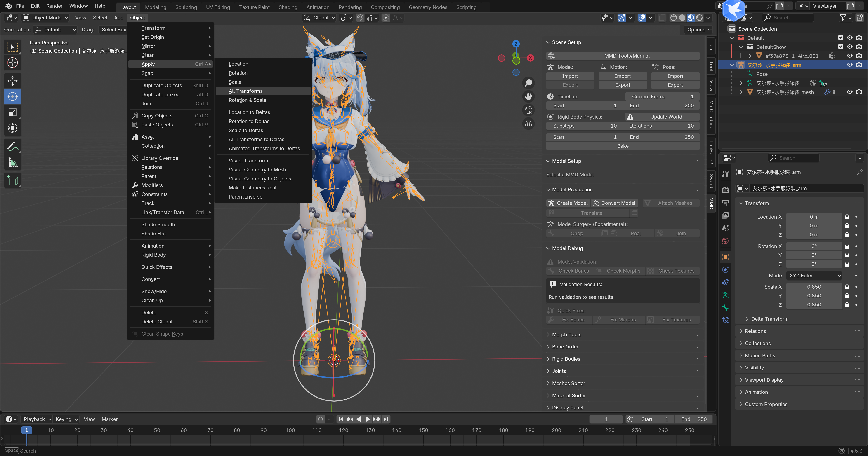This screenshot has width=868, height=456.
Task: Click the Convert Model button
Action: tap(615, 203)
